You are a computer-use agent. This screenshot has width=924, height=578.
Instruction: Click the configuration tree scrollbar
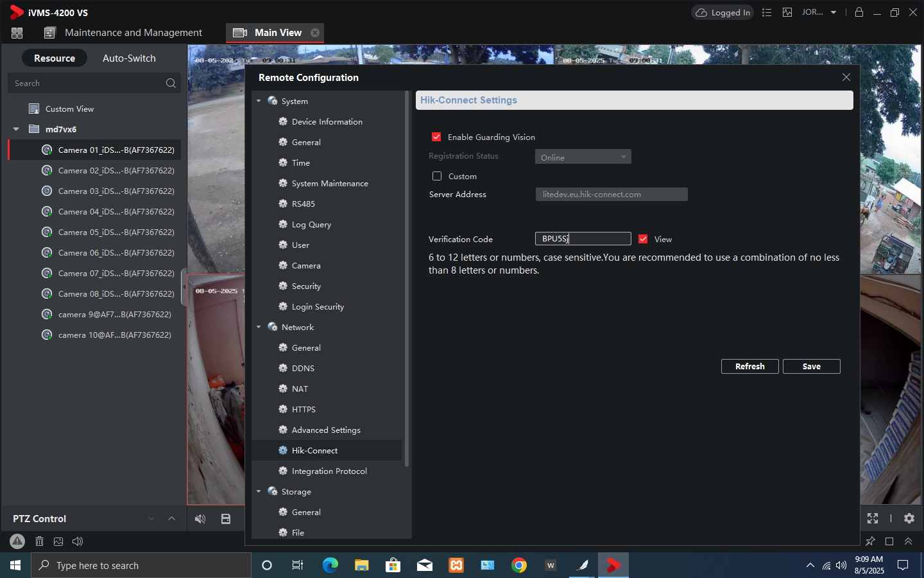(407, 279)
